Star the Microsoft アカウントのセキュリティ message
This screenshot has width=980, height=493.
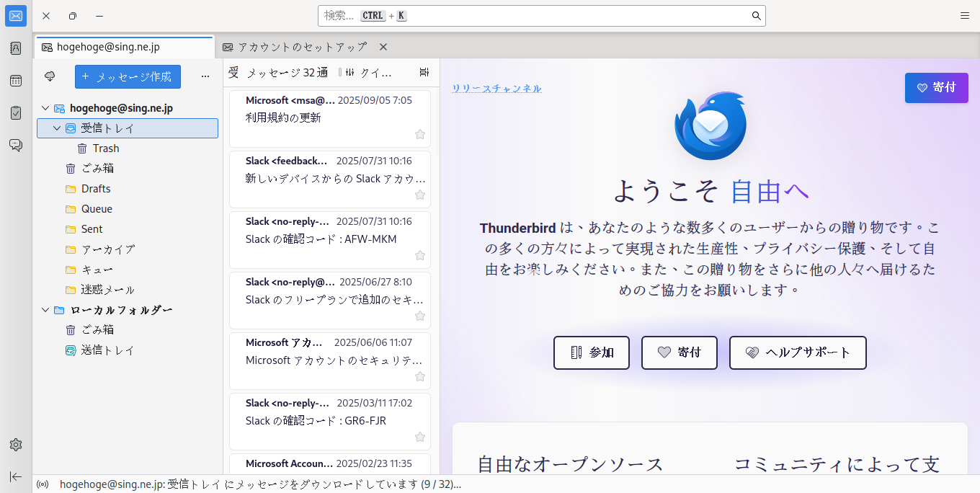point(420,376)
